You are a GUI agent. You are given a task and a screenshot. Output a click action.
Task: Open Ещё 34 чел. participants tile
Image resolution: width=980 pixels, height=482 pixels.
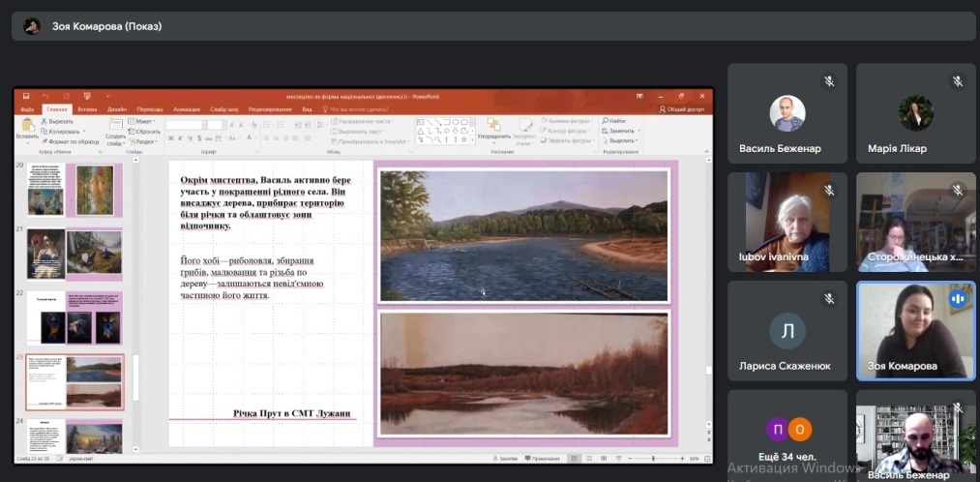click(787, 436)
